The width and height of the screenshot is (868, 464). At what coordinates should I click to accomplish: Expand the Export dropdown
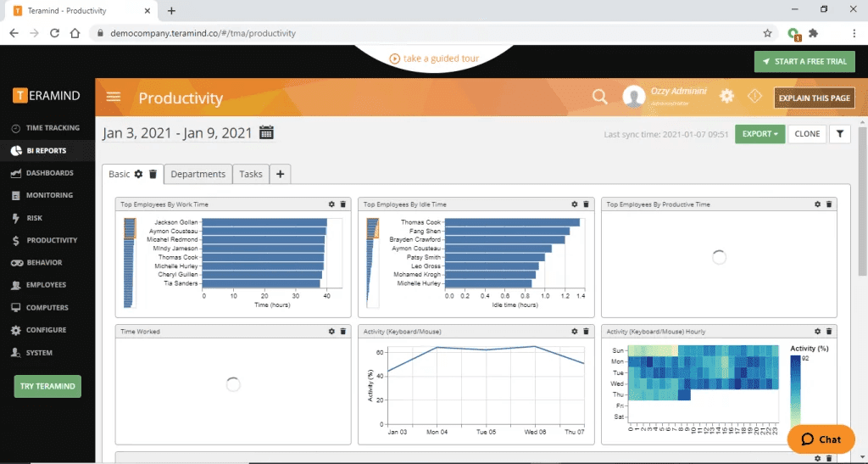(759, 134)
